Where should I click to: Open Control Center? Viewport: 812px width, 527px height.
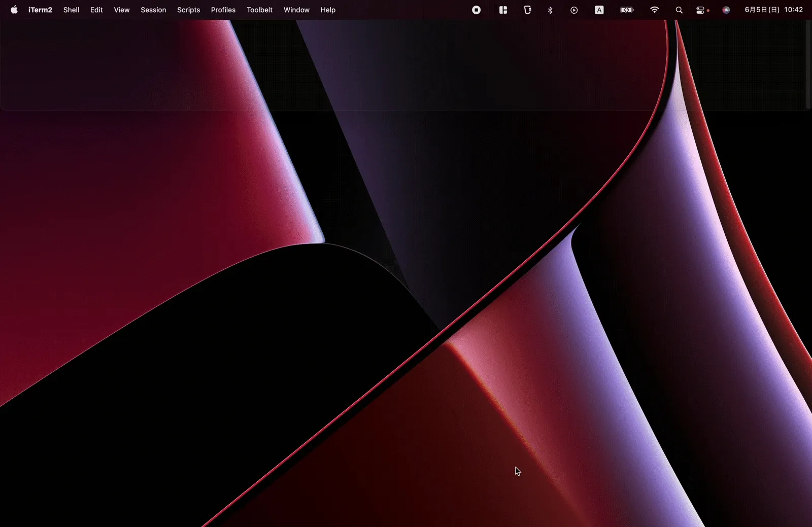pos(701,10)
